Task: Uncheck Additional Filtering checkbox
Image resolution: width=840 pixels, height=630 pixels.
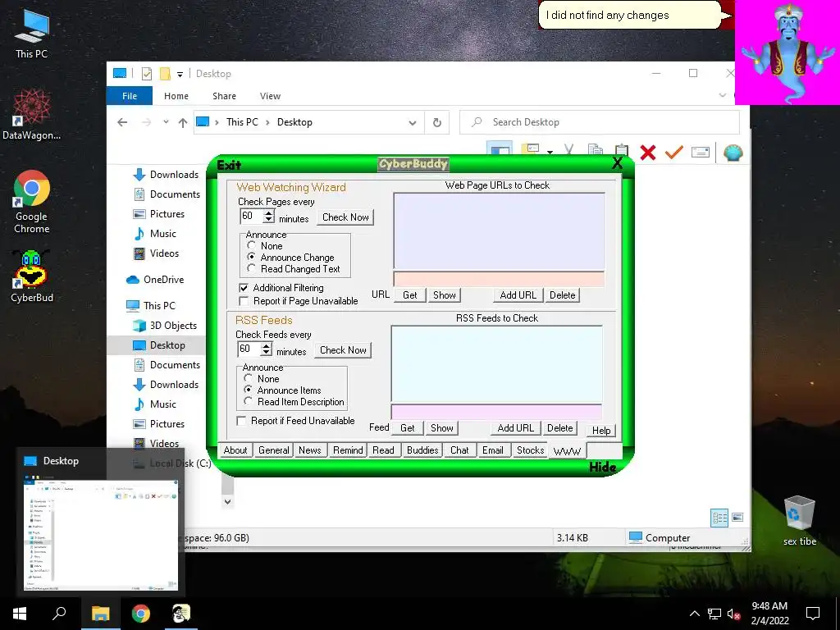Action: 244,288
